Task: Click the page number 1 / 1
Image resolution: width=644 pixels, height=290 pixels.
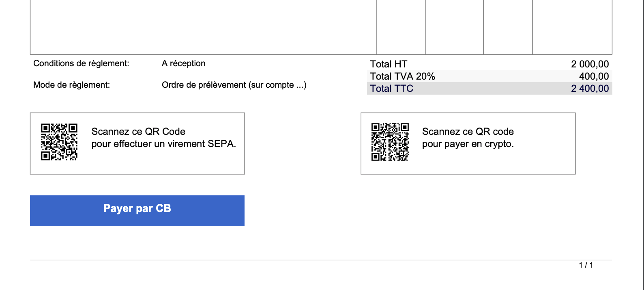Action: click(x=586, y=265)
